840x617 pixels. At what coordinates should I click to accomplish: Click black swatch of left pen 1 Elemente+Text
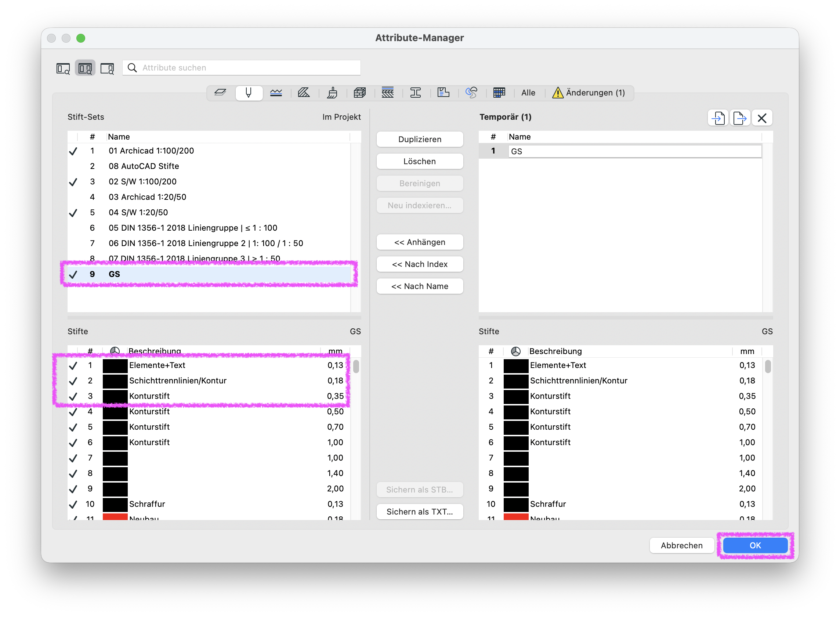[115, 365]
